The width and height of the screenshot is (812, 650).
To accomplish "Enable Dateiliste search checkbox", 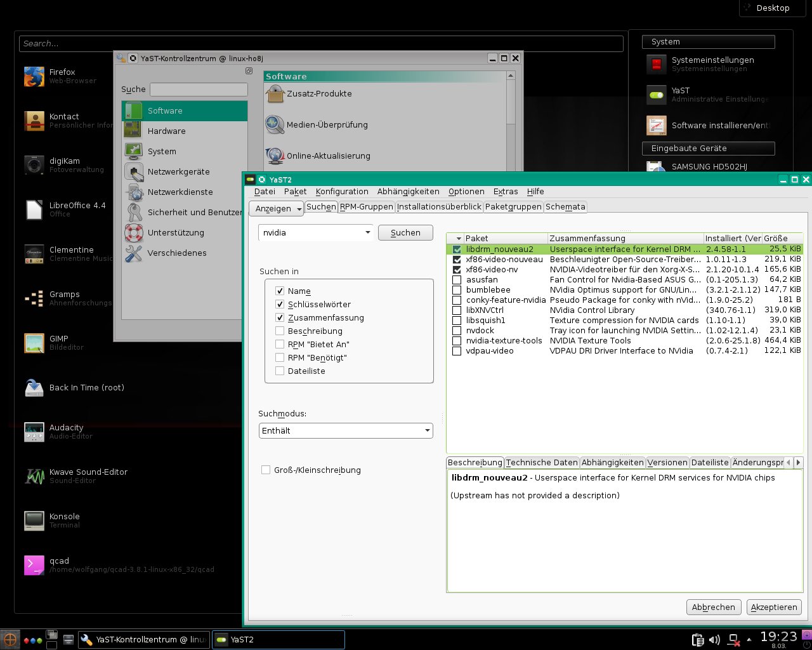I will (280, 371).
